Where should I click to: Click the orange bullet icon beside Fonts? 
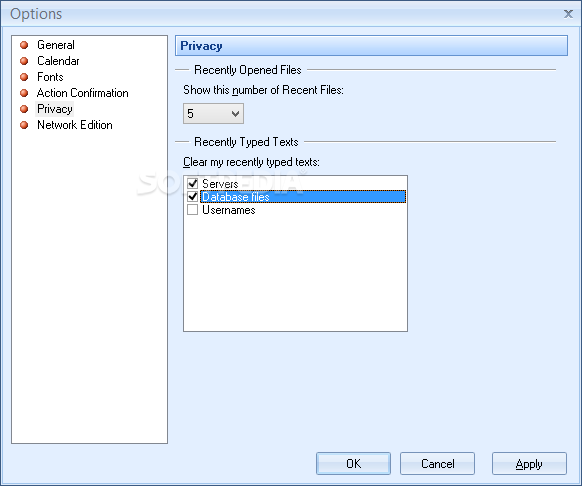[24, 77]
